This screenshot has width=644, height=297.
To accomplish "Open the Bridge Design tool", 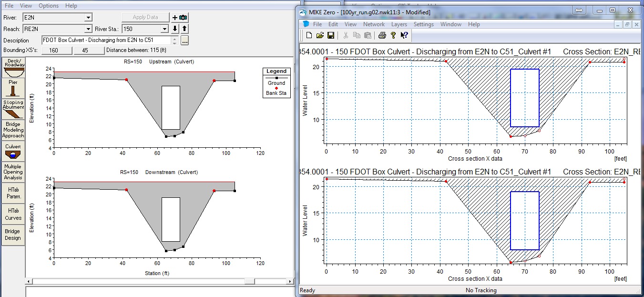I will (13, 235).
